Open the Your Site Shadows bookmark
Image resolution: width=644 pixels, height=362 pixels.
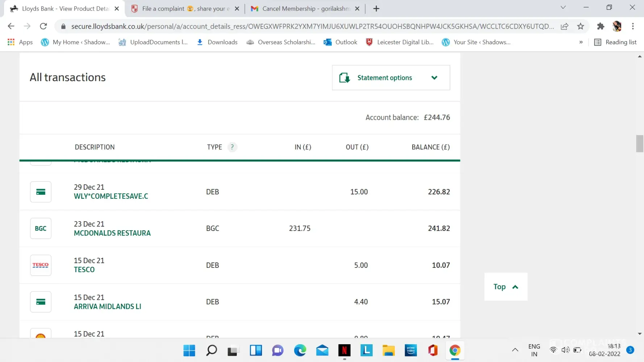click(476, 42)
